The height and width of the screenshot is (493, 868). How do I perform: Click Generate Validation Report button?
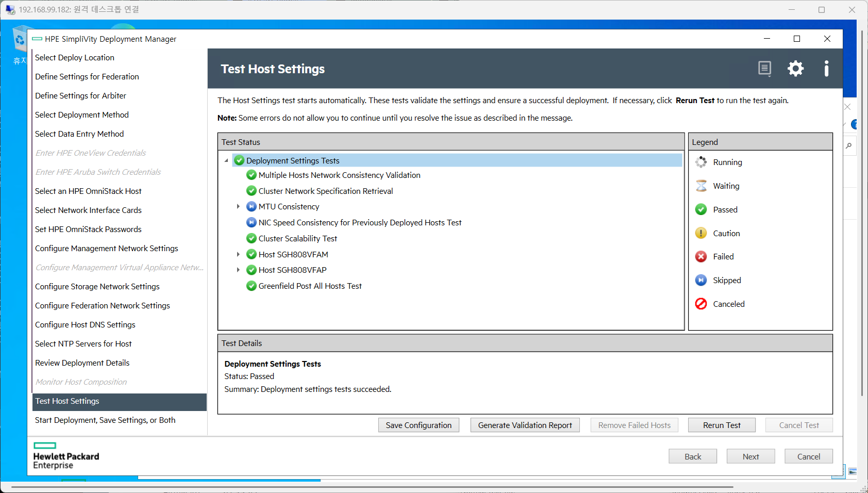click(x=525, y=425)
